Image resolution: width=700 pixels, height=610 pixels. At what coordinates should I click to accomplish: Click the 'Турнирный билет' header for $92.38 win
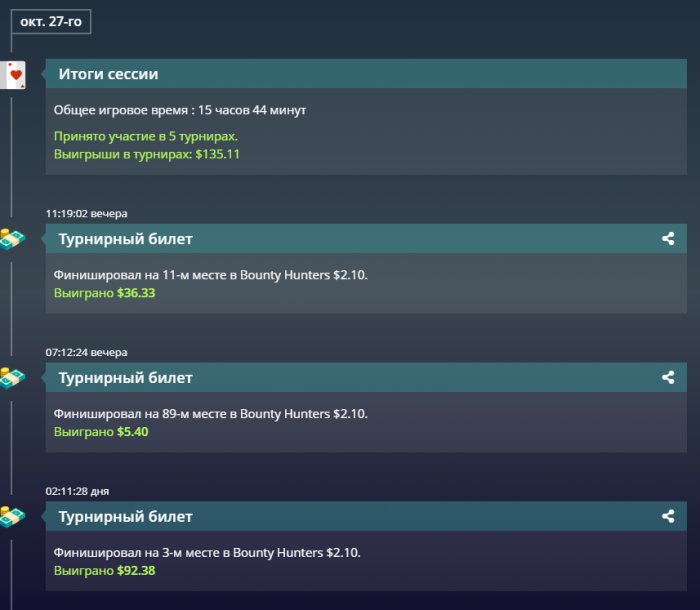(126, 517)
